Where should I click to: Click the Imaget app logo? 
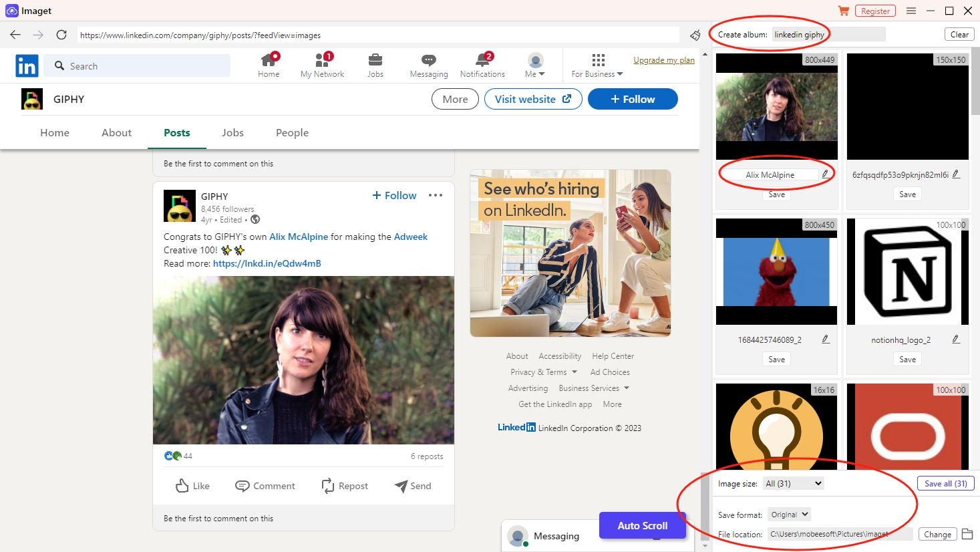click(11, 11)
